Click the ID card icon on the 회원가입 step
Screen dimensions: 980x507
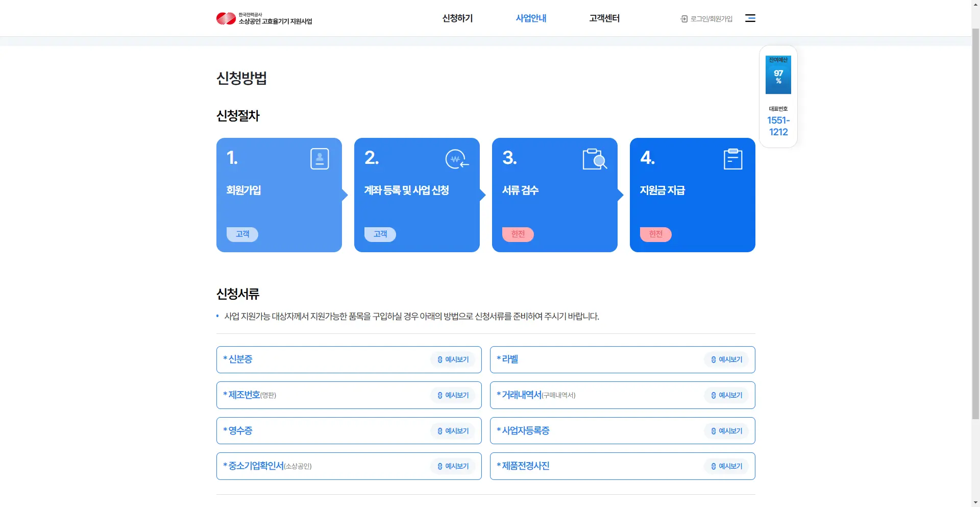point(320,159)
